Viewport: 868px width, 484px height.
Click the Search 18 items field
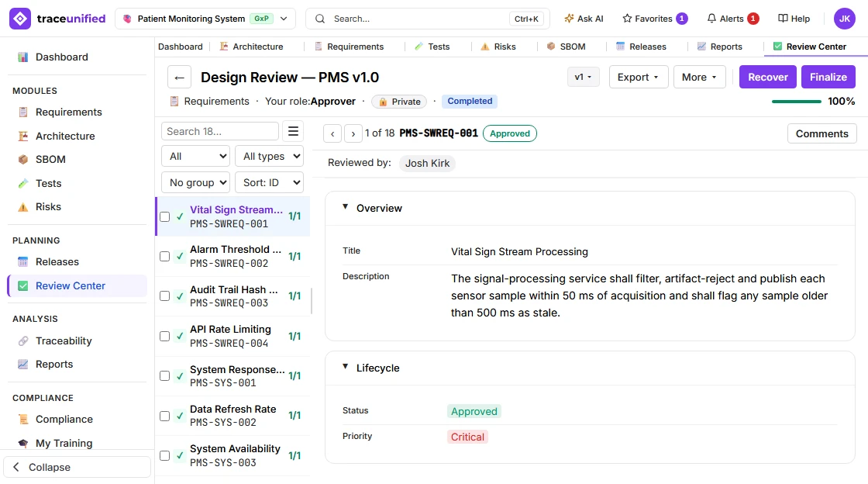220,131
